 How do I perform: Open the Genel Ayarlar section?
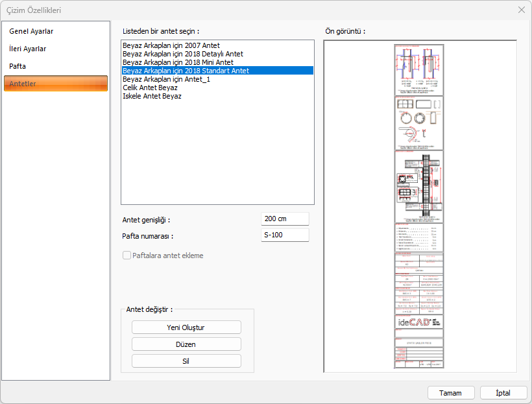coord(31,31)
